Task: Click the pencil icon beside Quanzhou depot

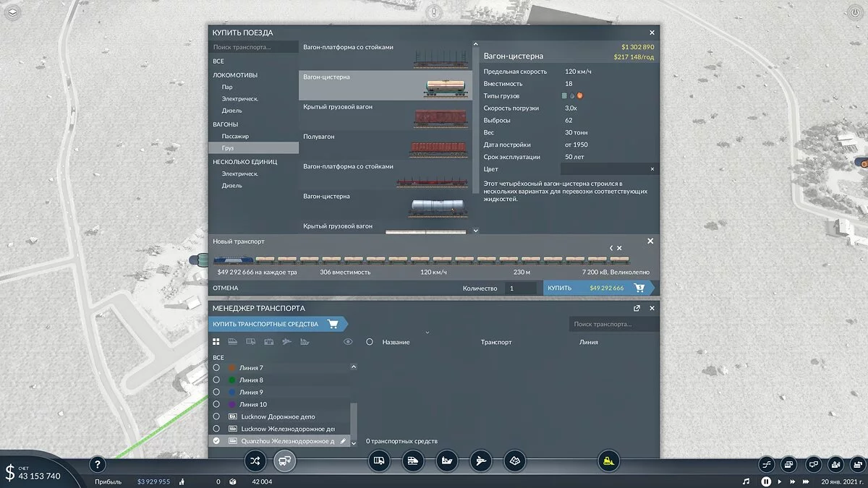Action: [344, 441]
